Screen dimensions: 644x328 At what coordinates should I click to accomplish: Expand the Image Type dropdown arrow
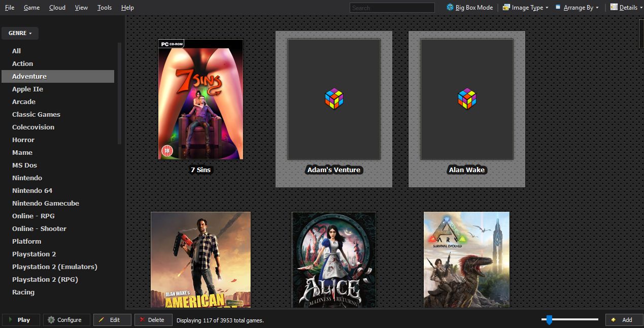tap(547, 8)
